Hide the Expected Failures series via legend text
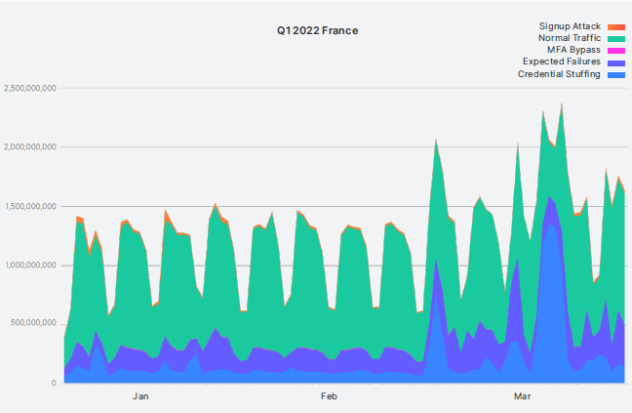The image size is (632, 413). 563,62
